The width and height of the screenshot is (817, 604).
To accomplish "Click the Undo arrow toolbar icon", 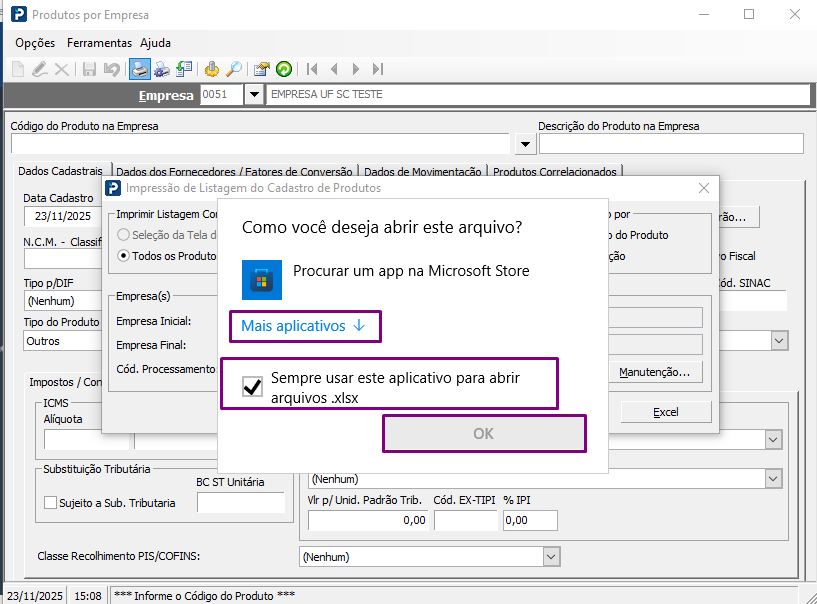I will tap(111, 69).
